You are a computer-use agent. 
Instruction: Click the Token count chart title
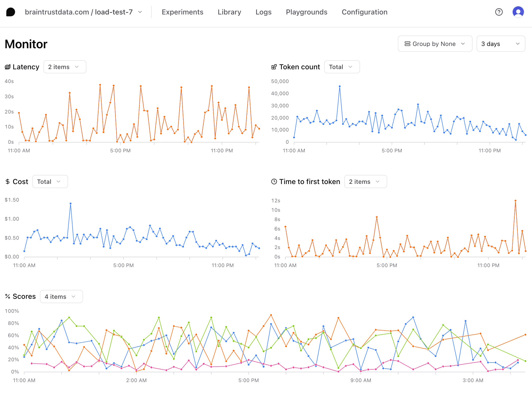300,67
